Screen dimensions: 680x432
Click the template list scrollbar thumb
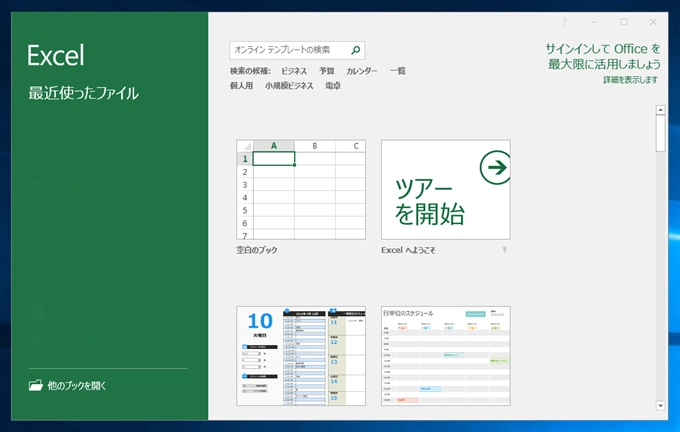[x=660, y=133]
